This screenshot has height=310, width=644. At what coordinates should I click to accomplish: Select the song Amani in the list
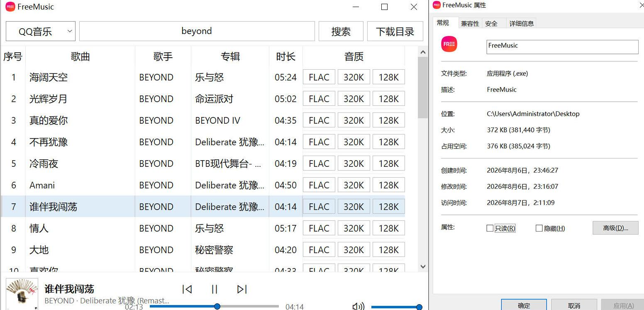pyautogui.click(x=42, y=185)
